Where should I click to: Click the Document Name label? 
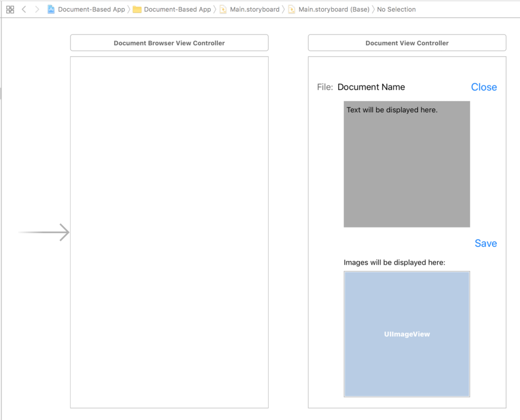[x=371, y=87]
